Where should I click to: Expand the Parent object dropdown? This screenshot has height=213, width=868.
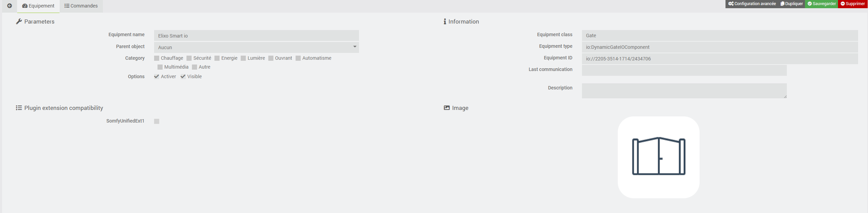[x=256, y=47]
